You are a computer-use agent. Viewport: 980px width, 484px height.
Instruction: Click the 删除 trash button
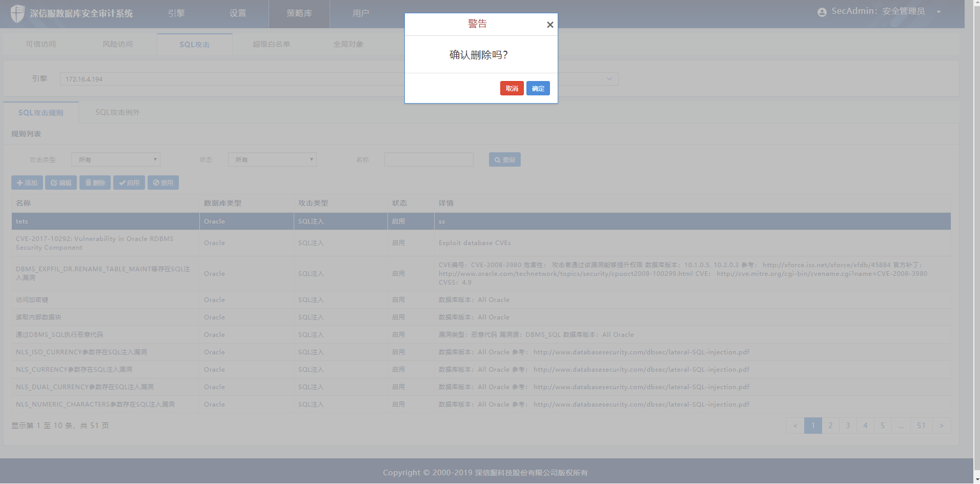click(95, 183)
